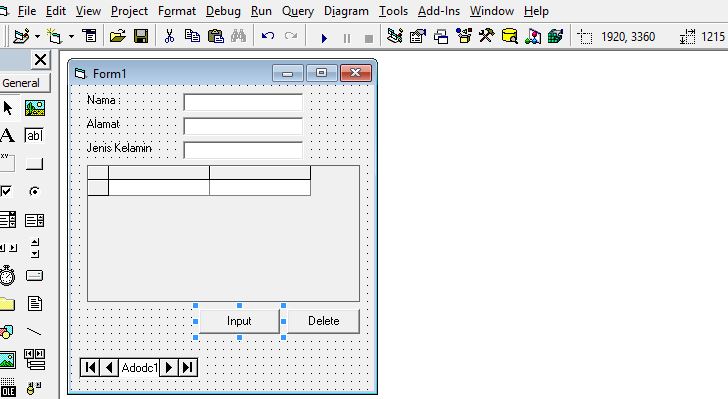Select the DriveListBox control tool
The height and width of the screenshot is (399, 728).
[34, 276]
